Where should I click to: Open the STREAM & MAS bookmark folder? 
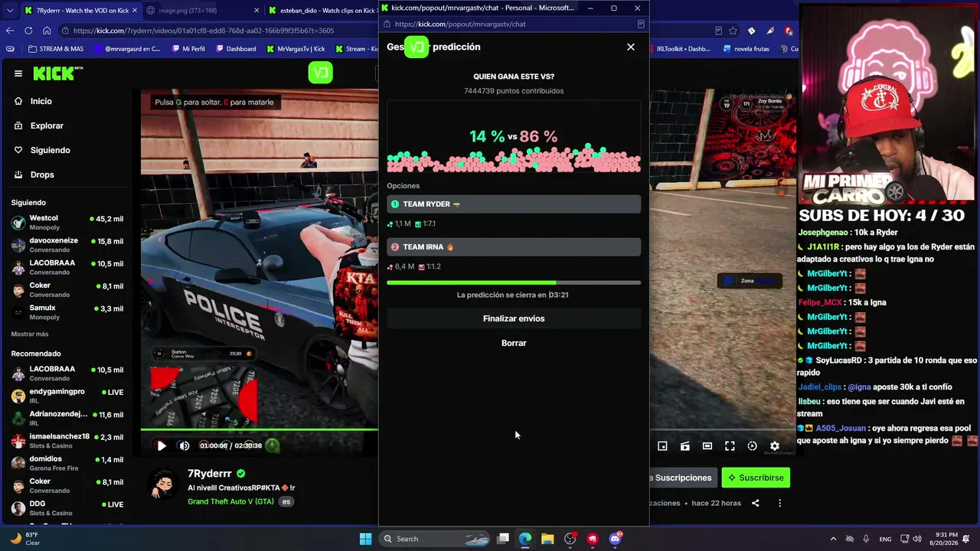(56, 49)
